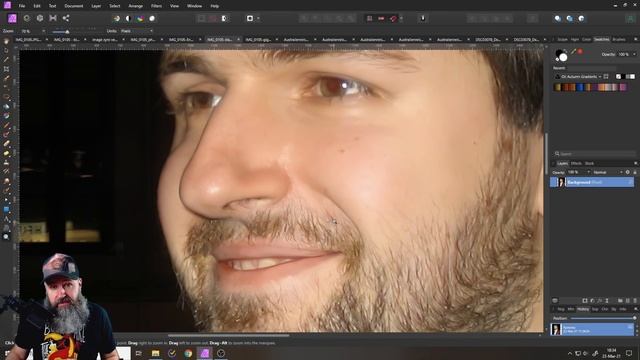Image resolution: width=640 pixels, height=360 pixels.
Task: Open the File menu
Action: (22, 6)
